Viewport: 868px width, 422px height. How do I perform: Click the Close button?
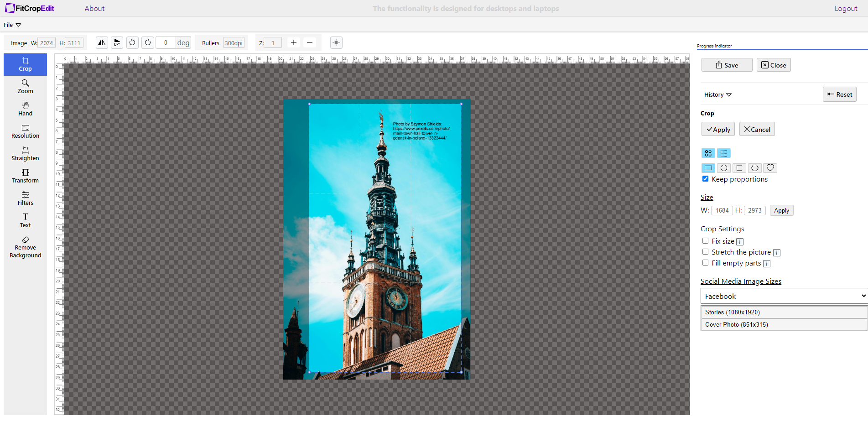point(774,65)
